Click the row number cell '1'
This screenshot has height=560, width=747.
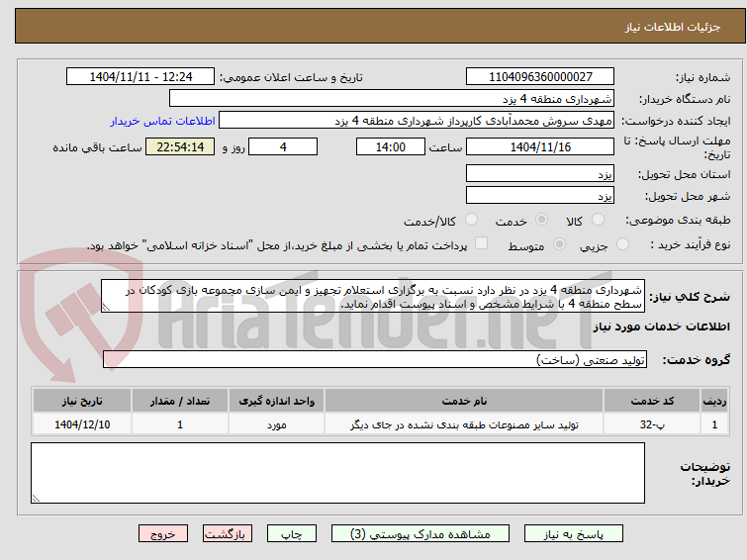[714, 424]
